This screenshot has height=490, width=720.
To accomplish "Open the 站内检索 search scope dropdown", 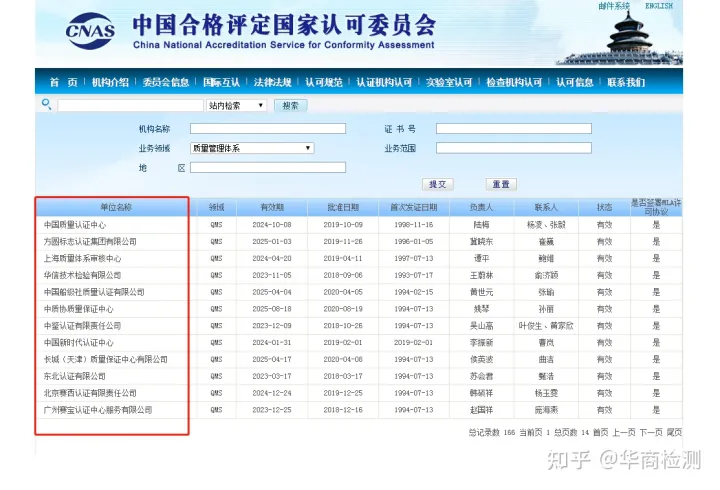I will (236, 106).
